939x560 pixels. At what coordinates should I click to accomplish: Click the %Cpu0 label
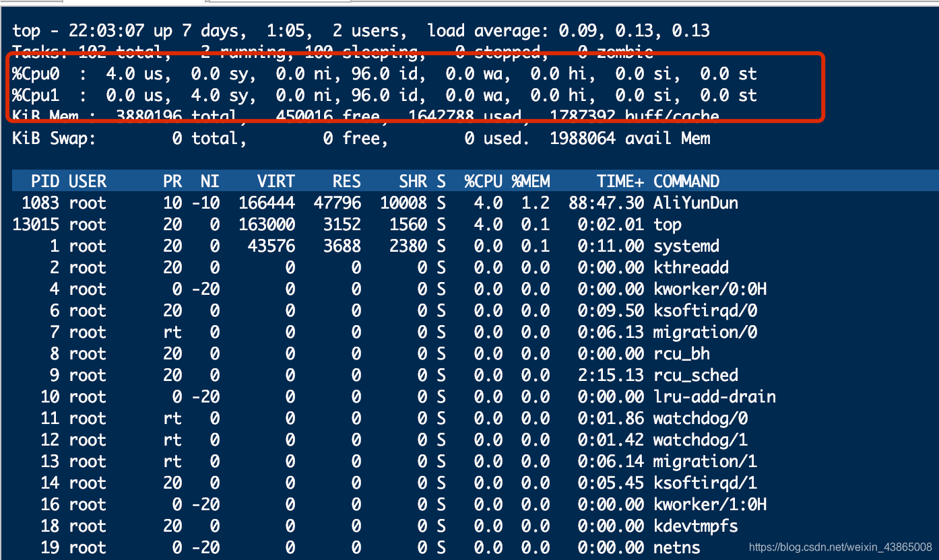coord(36,73)
